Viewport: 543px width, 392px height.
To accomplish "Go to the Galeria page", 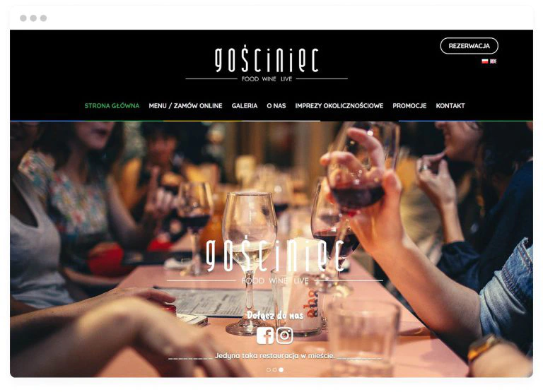I will click(245, 106).
